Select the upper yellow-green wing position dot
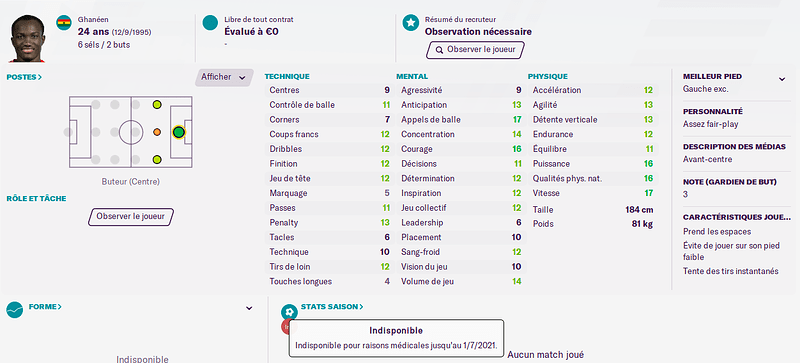The image size is (800, 363). (157, 105)
